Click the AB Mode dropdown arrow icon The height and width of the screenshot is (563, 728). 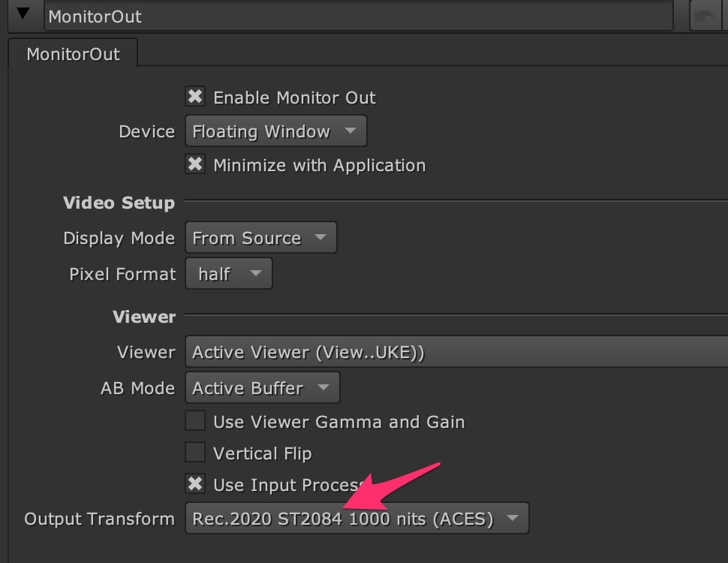click(323, 388)
